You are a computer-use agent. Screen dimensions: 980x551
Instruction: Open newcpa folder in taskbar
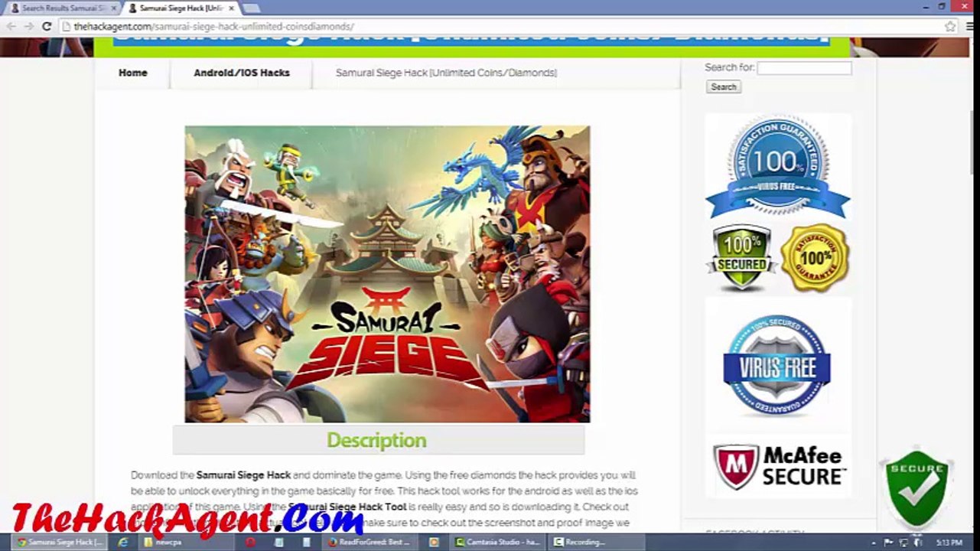(187, 542)
